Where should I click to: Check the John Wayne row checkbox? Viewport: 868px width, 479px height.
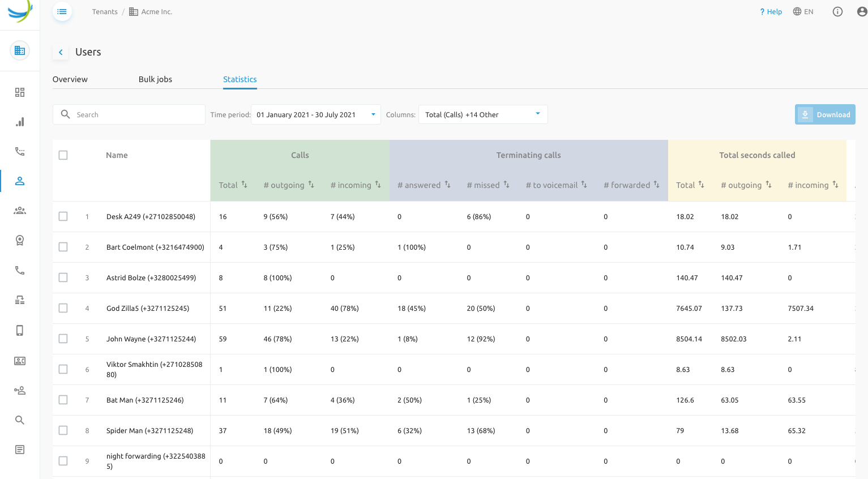point(63,339)
